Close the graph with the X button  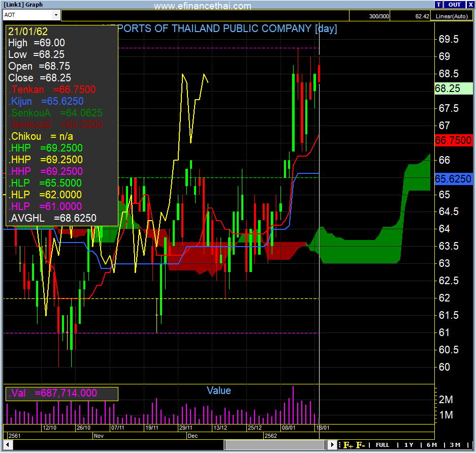pyautogui.click(x=470, y=5)
